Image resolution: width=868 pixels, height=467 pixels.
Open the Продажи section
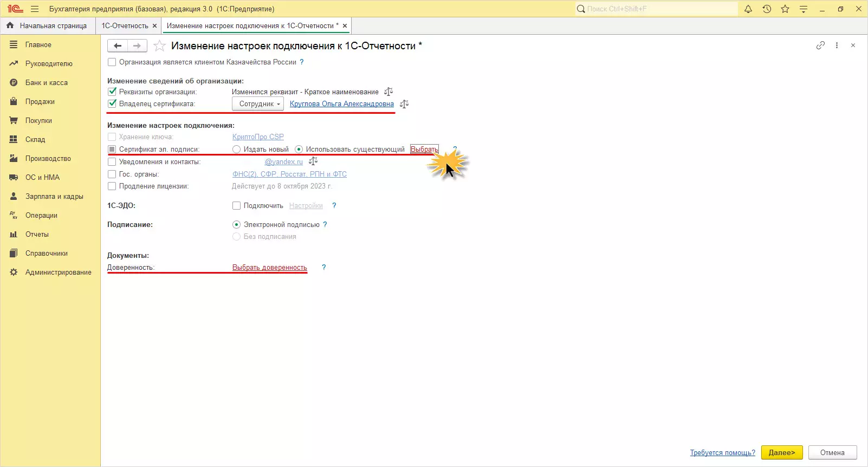[x=50, y=102]
